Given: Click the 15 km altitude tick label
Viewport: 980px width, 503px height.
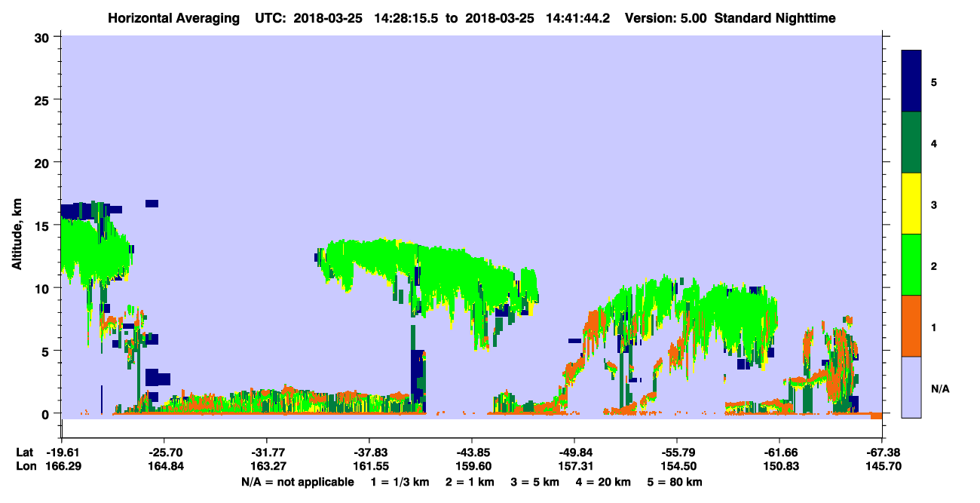Looking at the screenshot, I should click(x=44, y=225).
